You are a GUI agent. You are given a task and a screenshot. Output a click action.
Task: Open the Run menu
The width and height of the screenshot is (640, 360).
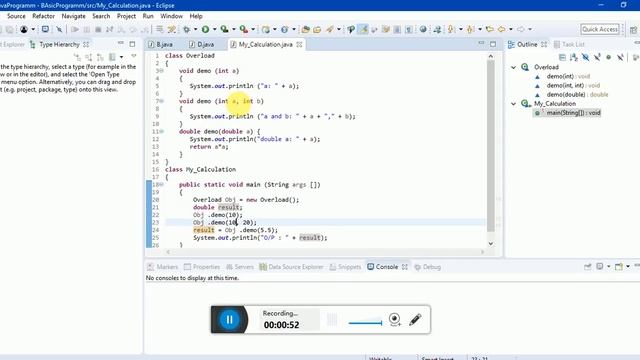[x=148, y=16]
